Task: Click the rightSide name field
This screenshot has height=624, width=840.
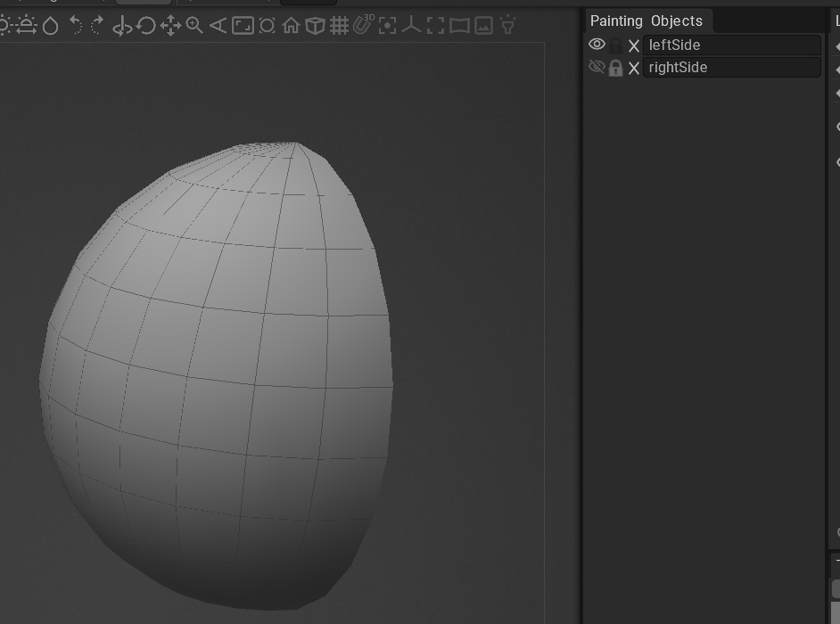Action: (731, 68)
